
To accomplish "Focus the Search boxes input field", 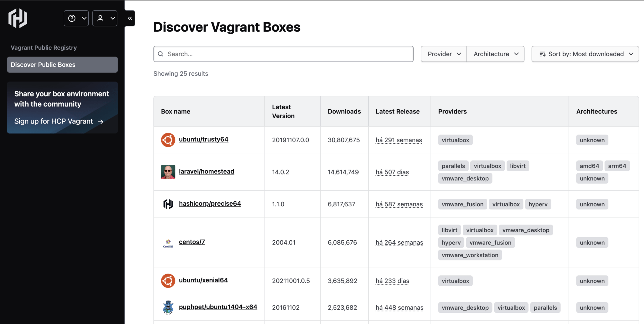I will point(289,54).
